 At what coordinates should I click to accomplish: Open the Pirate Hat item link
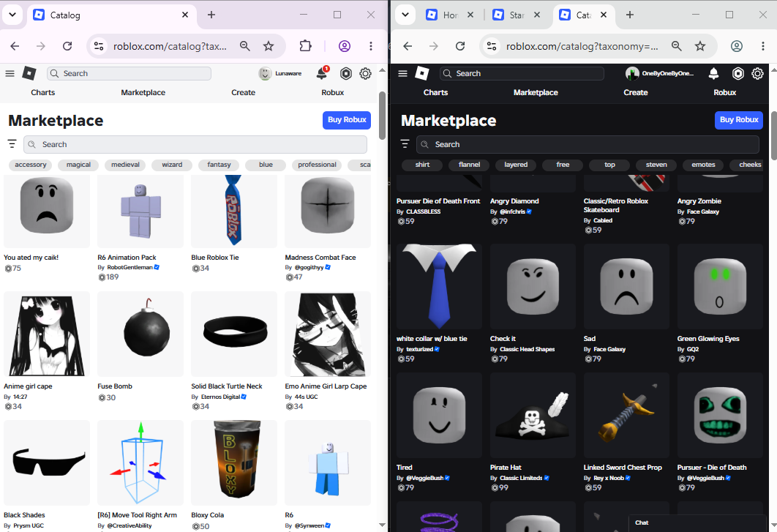pyautogui.click(x=506, y=467)
